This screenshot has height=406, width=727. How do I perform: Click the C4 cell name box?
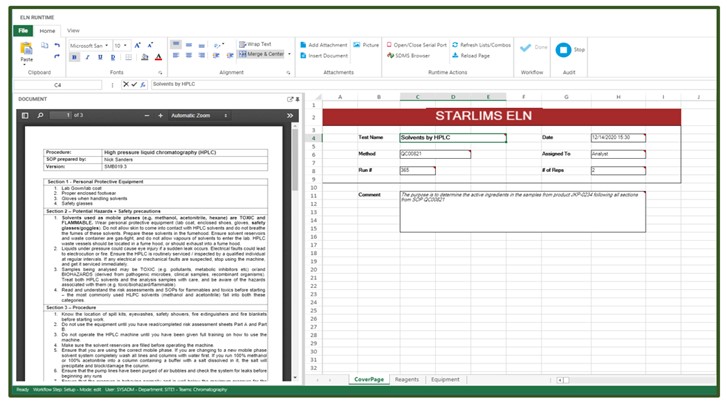pos(57,85)
